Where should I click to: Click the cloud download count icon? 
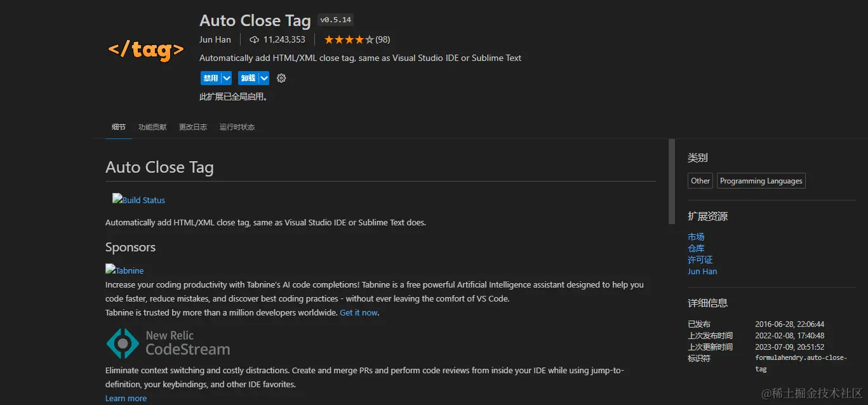[x=255, y=39]
